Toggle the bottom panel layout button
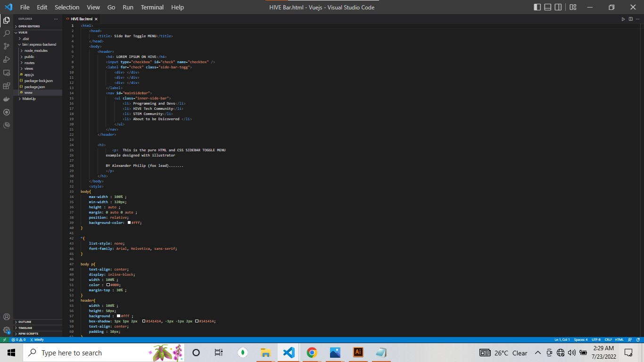This screenshot has width=644, height=362. coord(547,7)
